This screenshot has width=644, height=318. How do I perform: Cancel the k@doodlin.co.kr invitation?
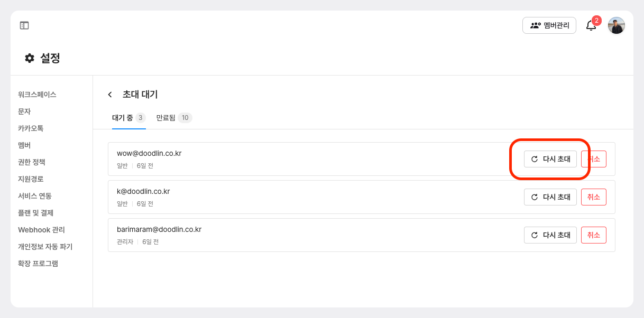593,197
